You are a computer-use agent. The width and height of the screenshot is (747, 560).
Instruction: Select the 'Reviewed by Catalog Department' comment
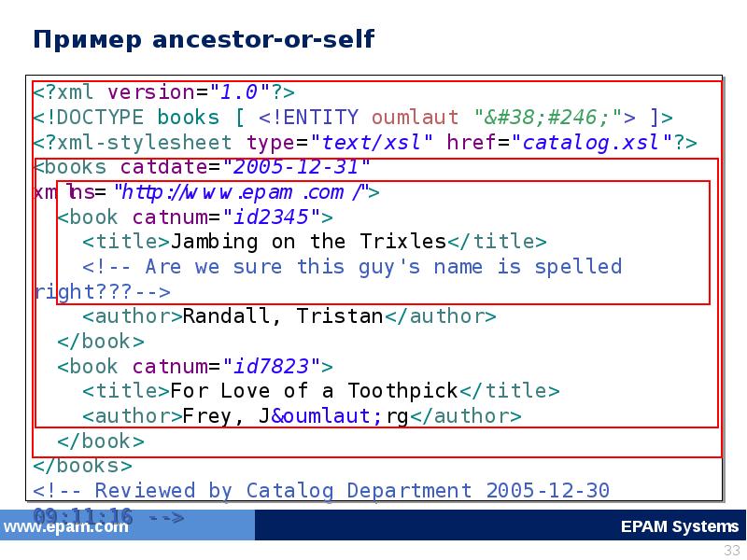tap(327, 490)
